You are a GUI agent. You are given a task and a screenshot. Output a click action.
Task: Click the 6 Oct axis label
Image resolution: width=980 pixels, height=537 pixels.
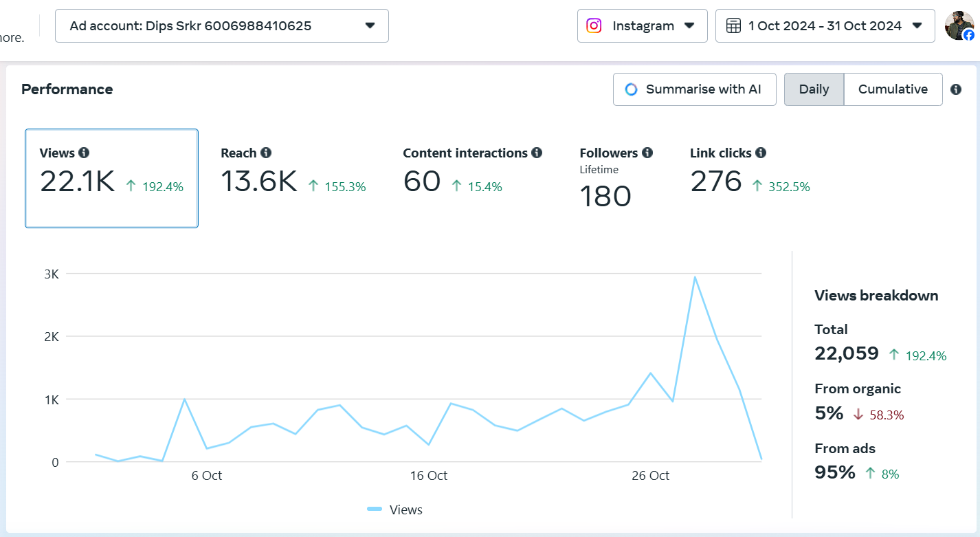(207, 476)
